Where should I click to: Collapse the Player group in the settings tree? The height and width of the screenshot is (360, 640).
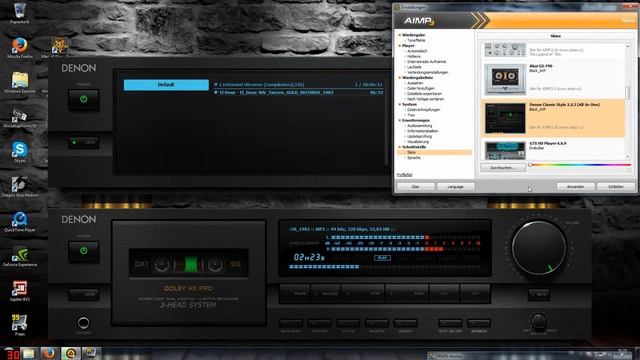400,46
